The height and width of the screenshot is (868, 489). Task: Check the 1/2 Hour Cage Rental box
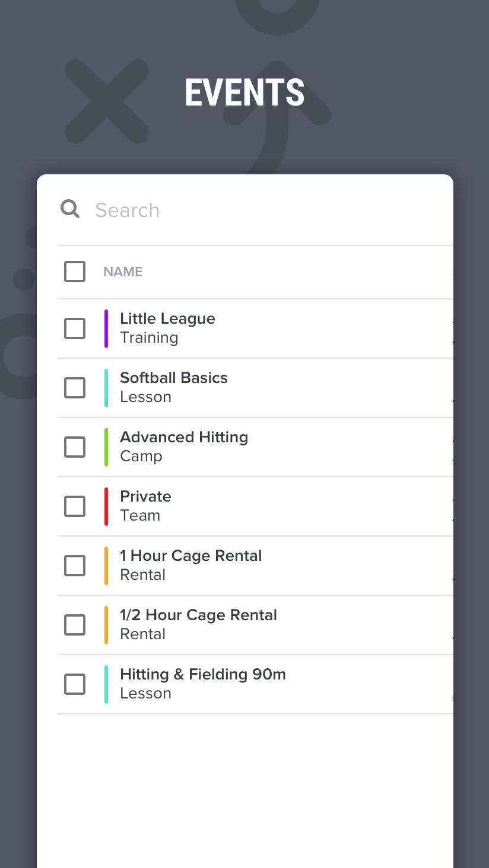pos(75,625)
